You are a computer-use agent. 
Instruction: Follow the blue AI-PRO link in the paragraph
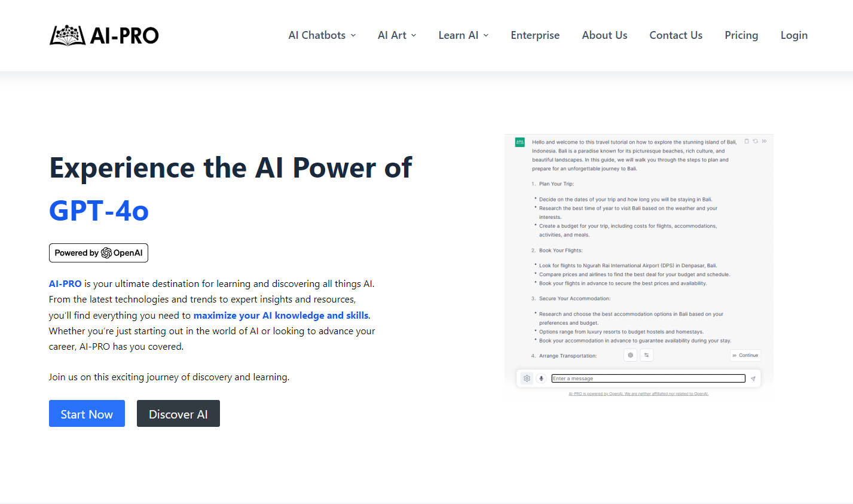point(65,284)
